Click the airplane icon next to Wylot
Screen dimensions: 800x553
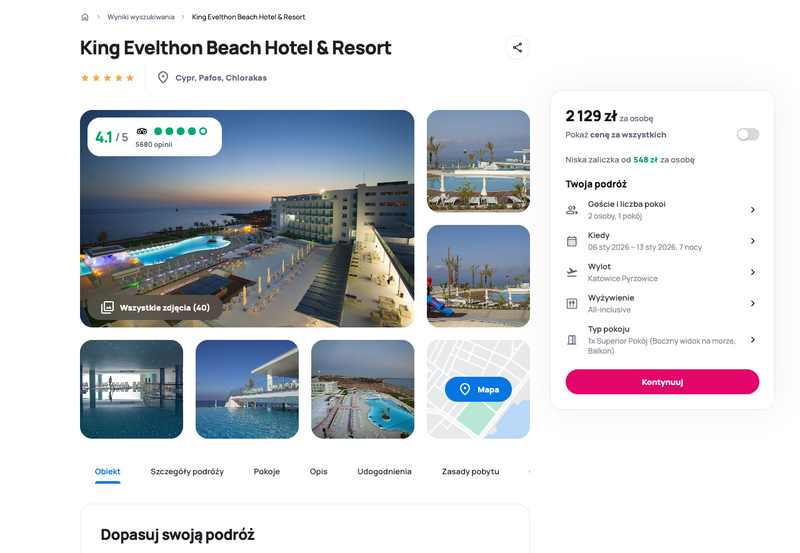[572, 272]
